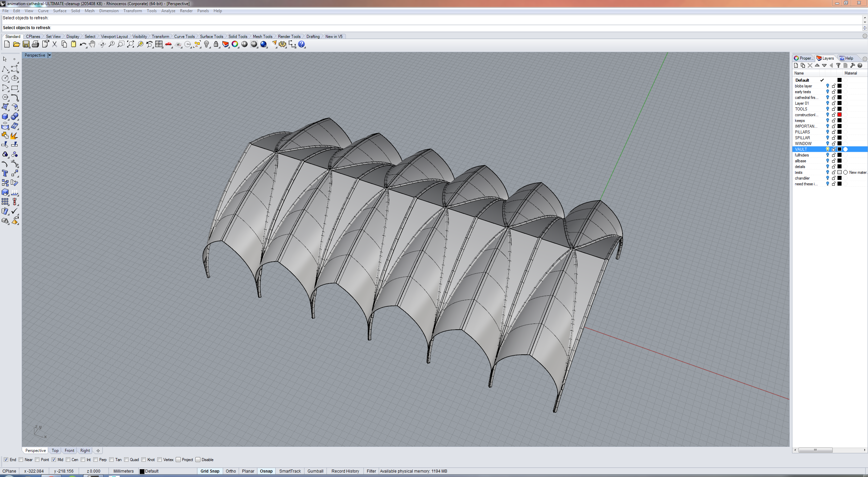868x477 pixels.
Task: Open Analyze menu
Action: pyautogui.click(x=168, y=11)
